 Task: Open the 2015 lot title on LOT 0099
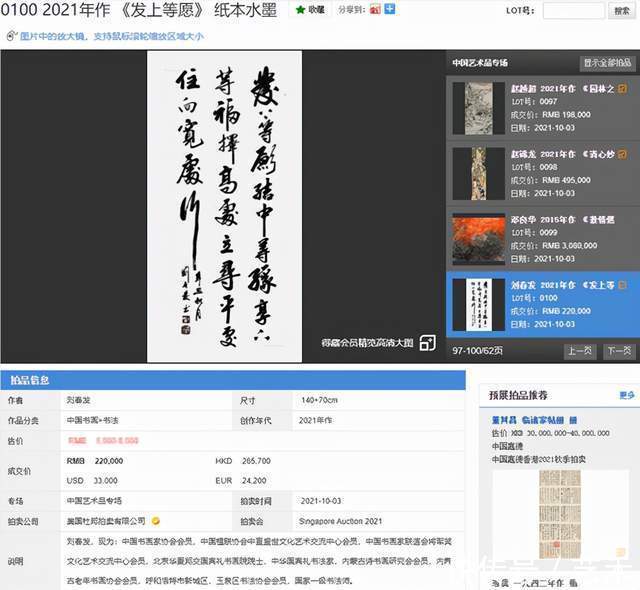point(562,220)
